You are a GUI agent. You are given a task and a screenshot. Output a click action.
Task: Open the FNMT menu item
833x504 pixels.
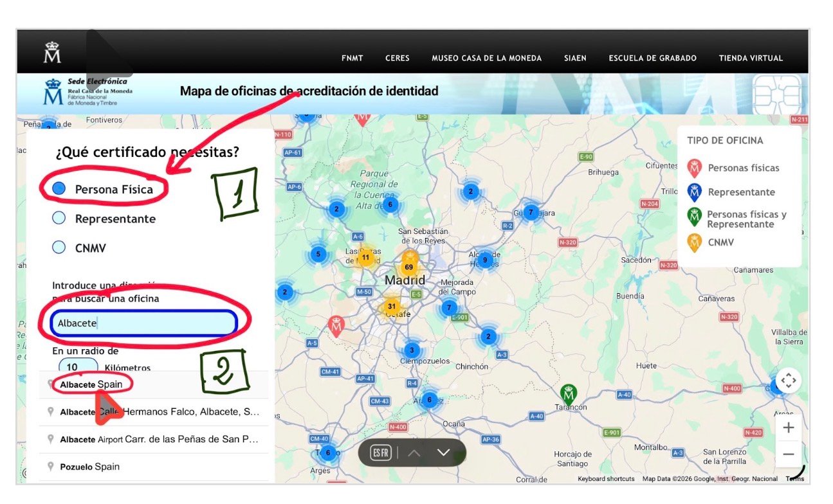coord(352,58)
